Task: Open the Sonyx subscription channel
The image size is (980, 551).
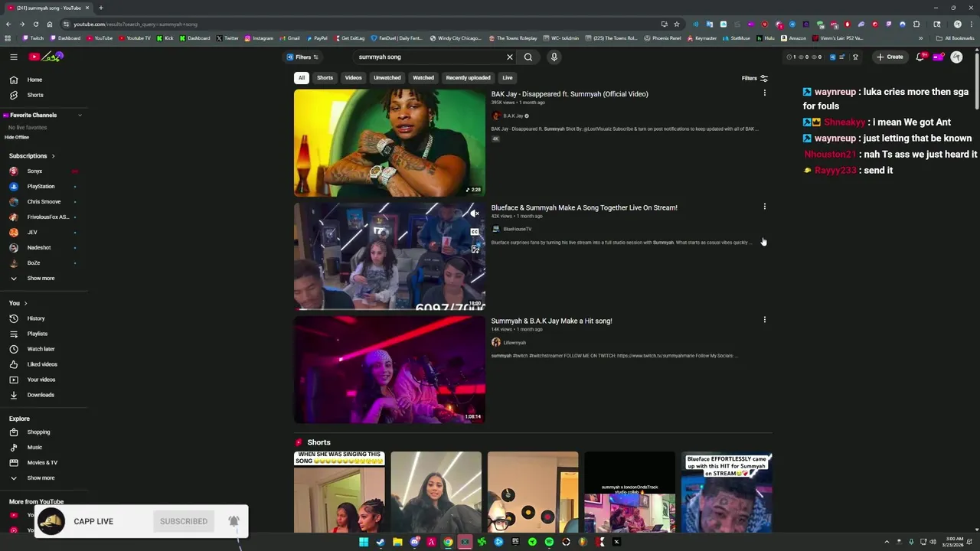Action: pos(44,171)
